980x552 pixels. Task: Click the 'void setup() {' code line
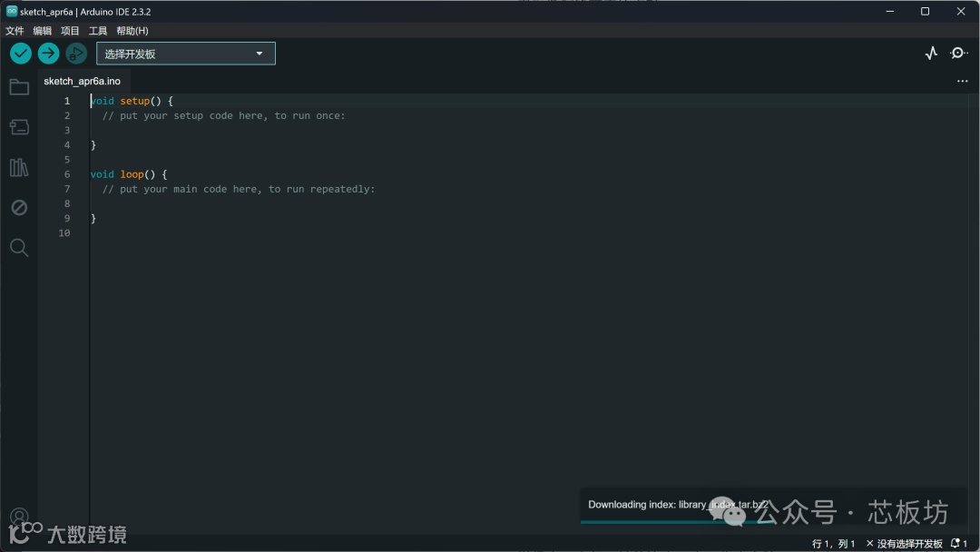pos(132,101)
